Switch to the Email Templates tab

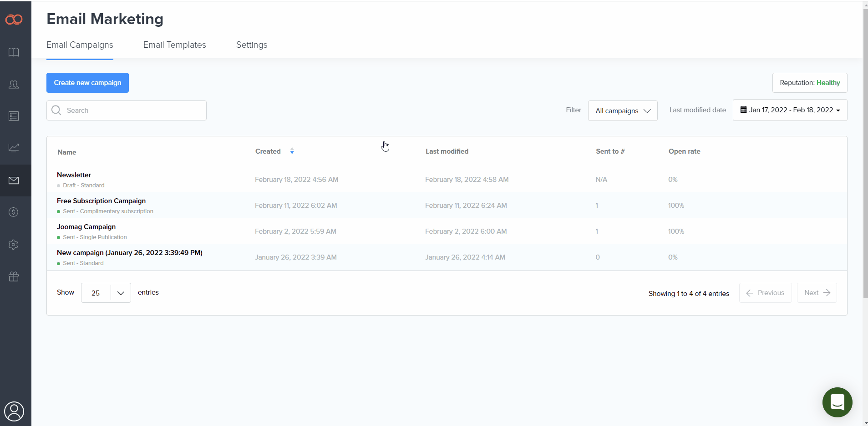point(174,45)
